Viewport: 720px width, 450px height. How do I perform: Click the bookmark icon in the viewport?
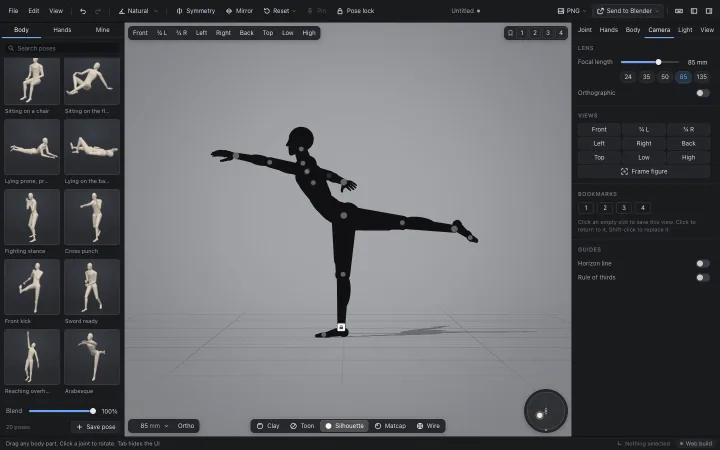point(510,33)
